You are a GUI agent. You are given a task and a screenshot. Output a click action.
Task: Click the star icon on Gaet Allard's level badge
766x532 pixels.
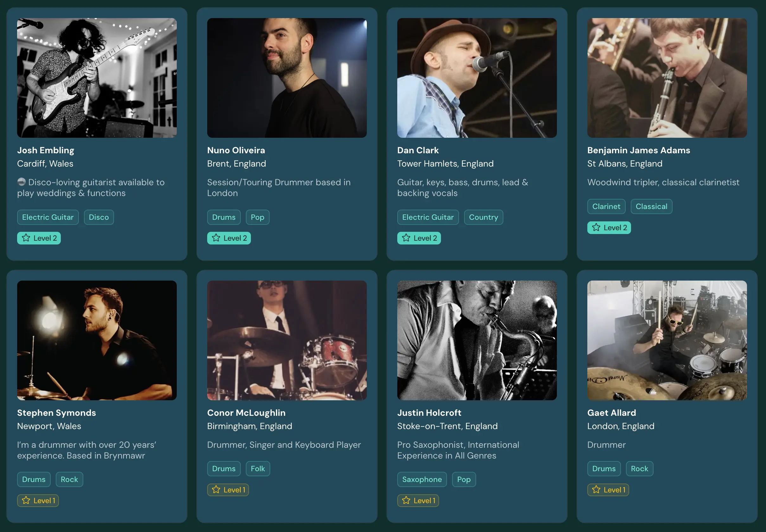[x=596, y=490]
